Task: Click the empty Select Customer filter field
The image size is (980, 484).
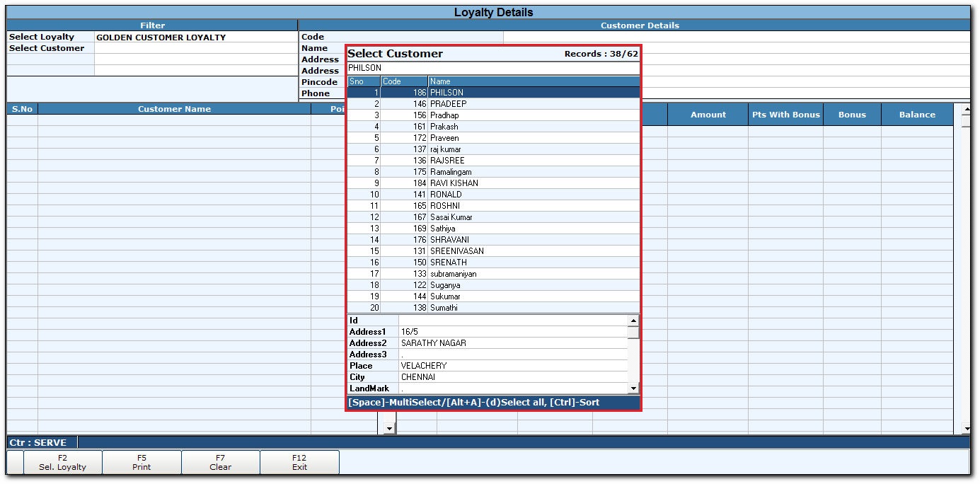Action: (x=195, y=48)
